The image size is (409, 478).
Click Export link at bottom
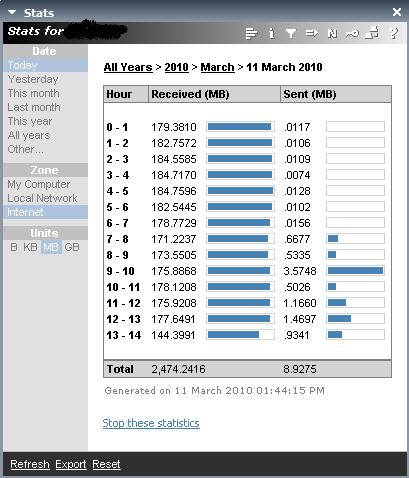point(71,464)
